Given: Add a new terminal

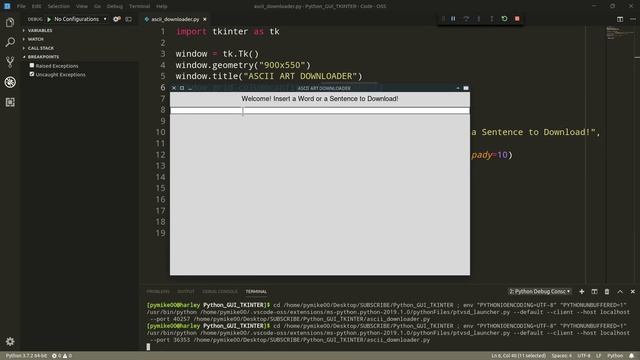Looking at the screenshot, I should click(x=582, y=291).
